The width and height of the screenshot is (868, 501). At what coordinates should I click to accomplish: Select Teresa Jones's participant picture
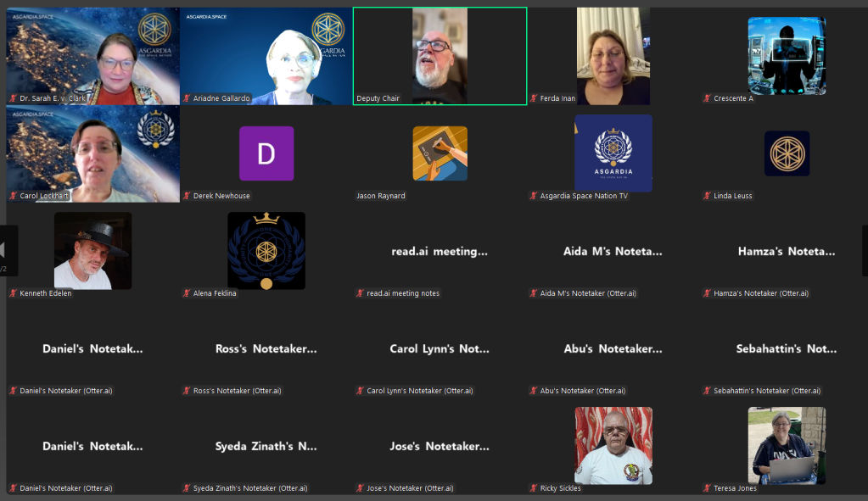tap(787, 445)
